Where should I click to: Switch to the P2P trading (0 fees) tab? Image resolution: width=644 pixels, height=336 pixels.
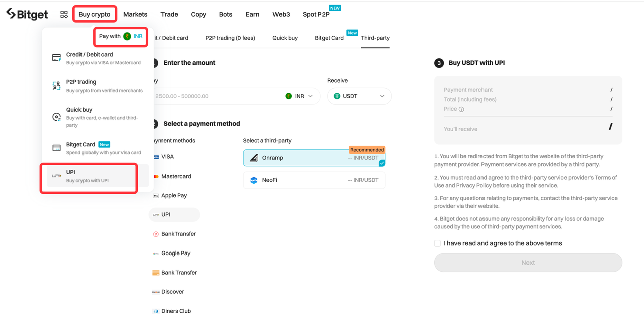point(230,38)
